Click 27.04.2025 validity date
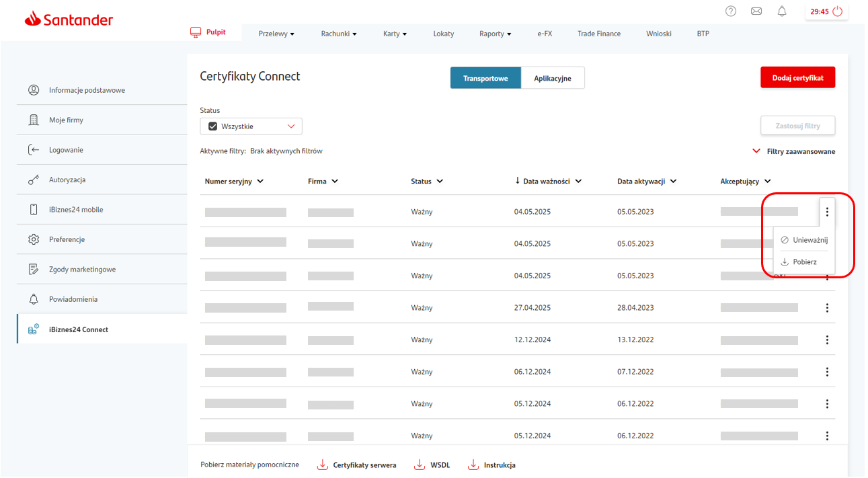 (532, 308)
